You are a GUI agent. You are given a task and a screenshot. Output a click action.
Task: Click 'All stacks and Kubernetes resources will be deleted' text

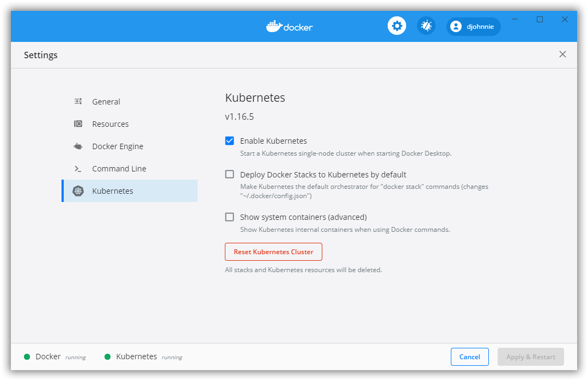tap(303, 269)
